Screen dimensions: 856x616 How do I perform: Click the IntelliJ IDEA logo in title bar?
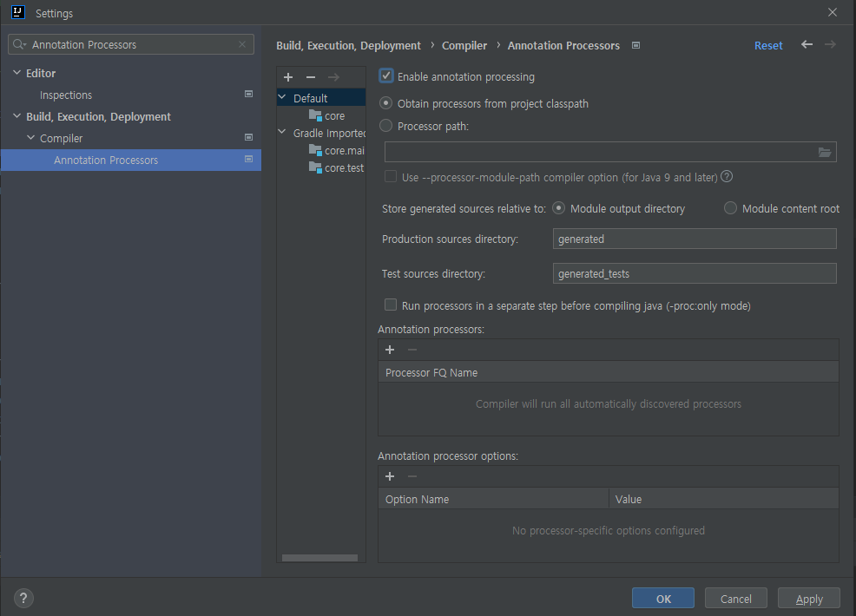coord(18,12)
